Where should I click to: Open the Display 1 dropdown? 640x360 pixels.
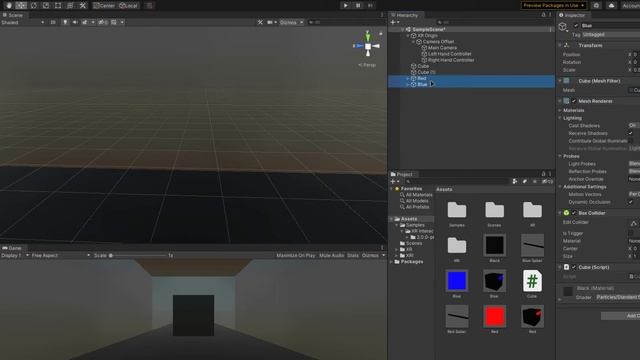tap(15, 256)
